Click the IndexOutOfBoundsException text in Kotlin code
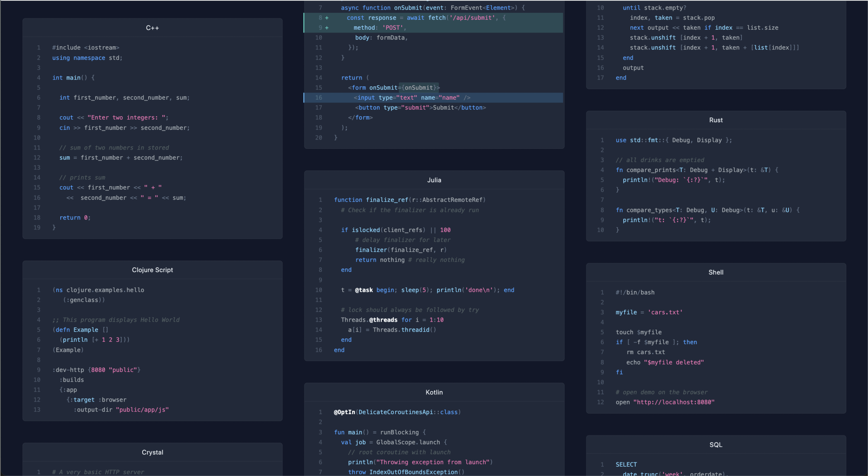Screen dimensions: 868x476 pyautogui.click(x=413, y=472)
